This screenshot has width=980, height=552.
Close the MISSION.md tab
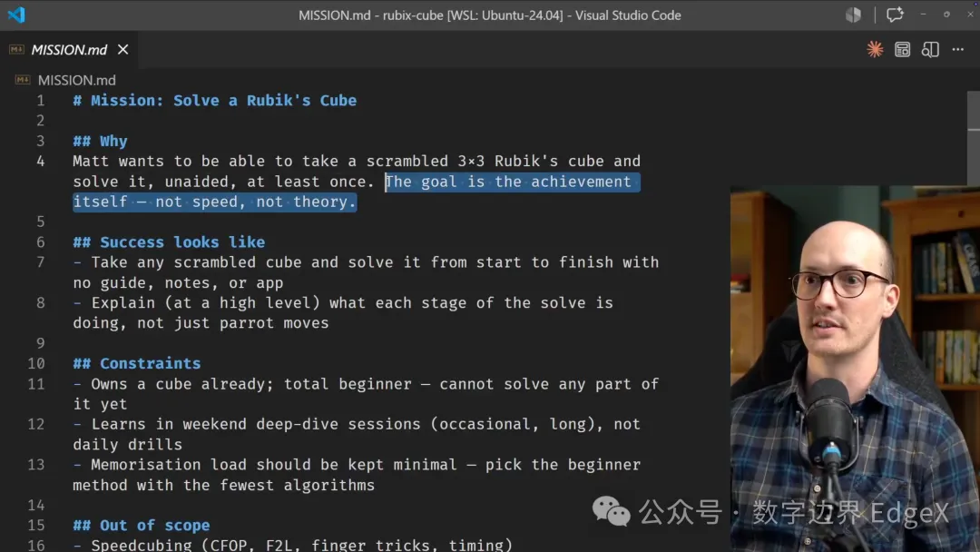point(123,49)
